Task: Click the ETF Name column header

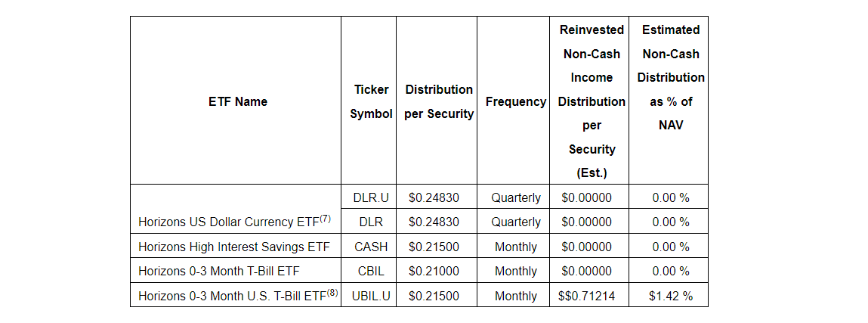Action: [237, 101]
